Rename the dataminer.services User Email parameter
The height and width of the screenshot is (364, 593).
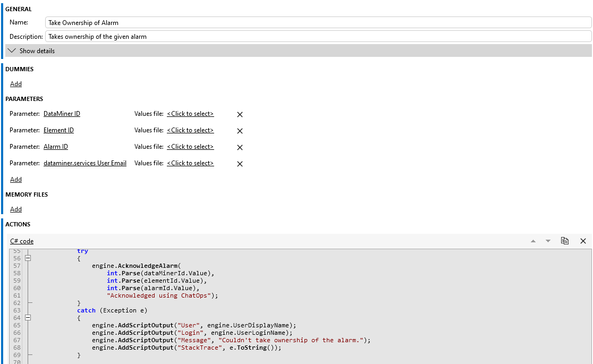click(85, 163)
